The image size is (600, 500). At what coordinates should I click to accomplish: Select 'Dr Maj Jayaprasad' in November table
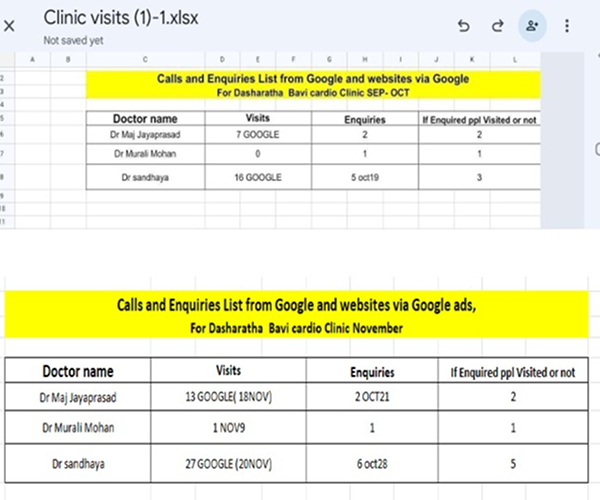click(x=78, y=397)
